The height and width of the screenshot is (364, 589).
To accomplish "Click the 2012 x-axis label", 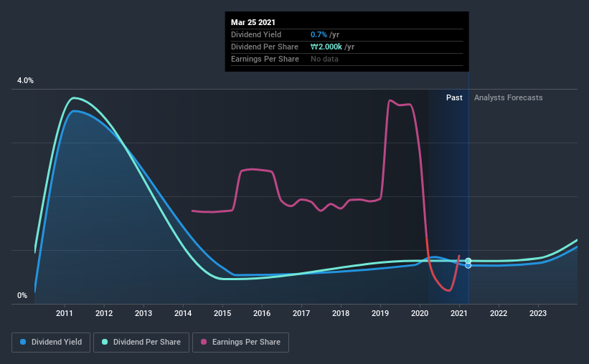I will (104, 313).
